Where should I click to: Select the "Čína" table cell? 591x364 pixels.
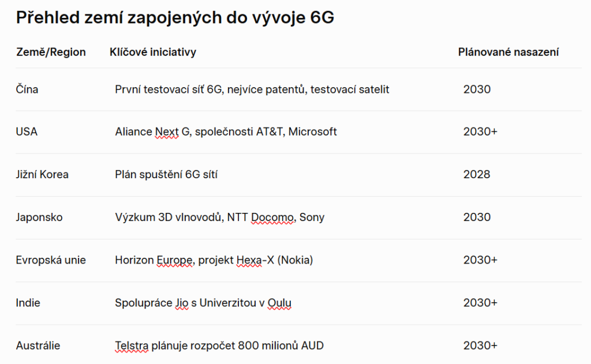click(27, 89)
